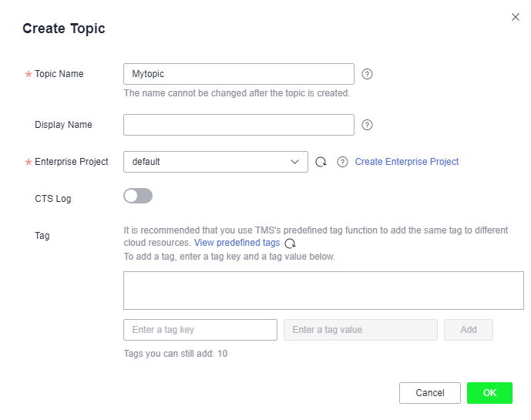Open help icon next to Create Enterprise Project

(342, 162)
